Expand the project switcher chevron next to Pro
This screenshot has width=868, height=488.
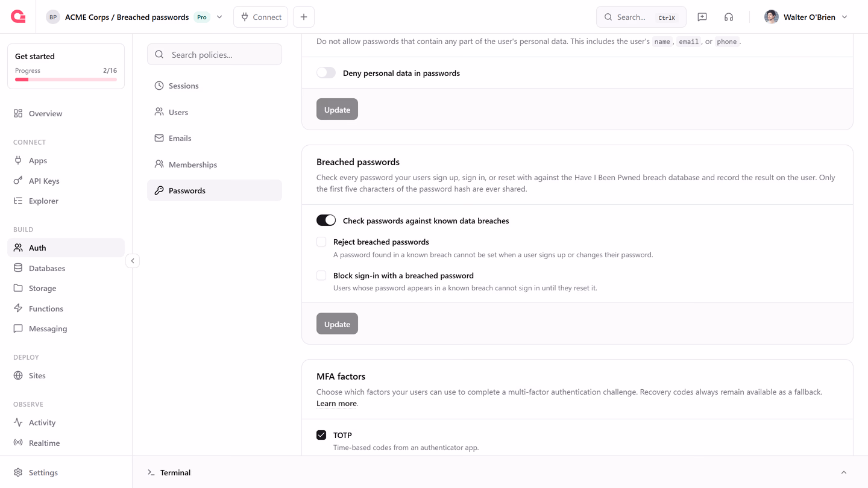pyautogui.click(x=219, y=17)
